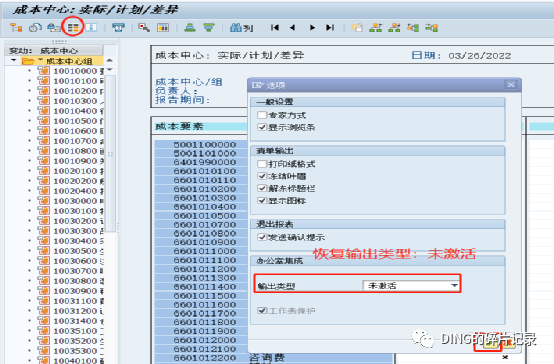Select tree node 10035300

(75, 351)
